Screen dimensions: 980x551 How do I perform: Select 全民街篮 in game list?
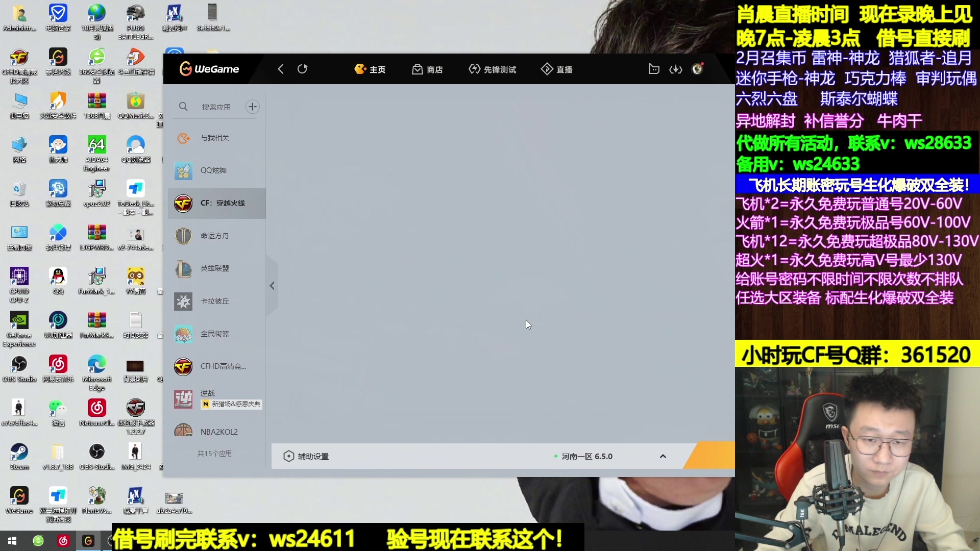click(217, 334)
